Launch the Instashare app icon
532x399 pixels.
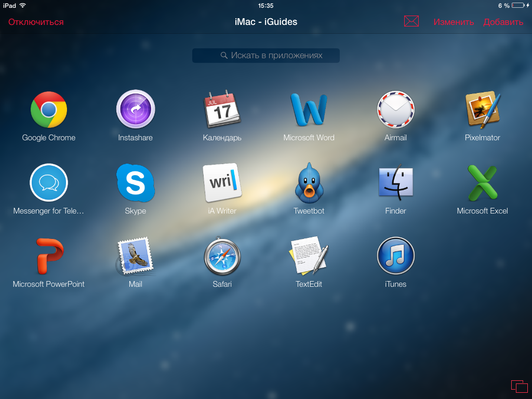[x=136, y=109]
